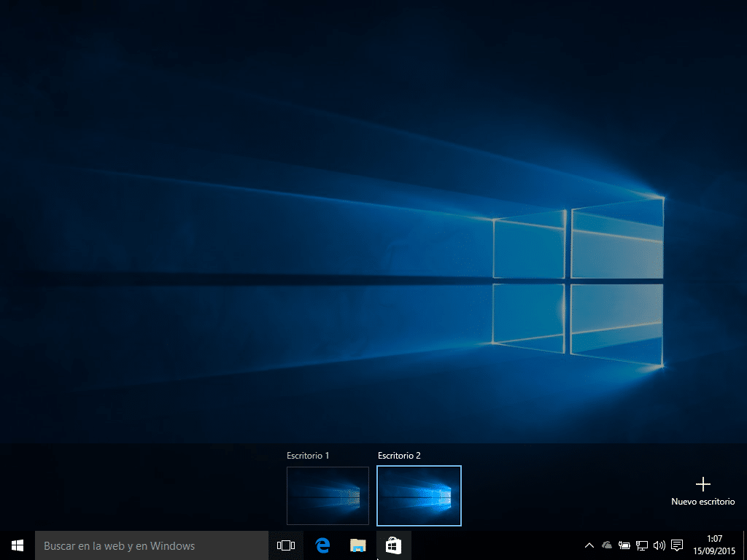Open the OneDrive cloud tray icon
The width and height of the screenshot is (747, 560).
(606, 545)
